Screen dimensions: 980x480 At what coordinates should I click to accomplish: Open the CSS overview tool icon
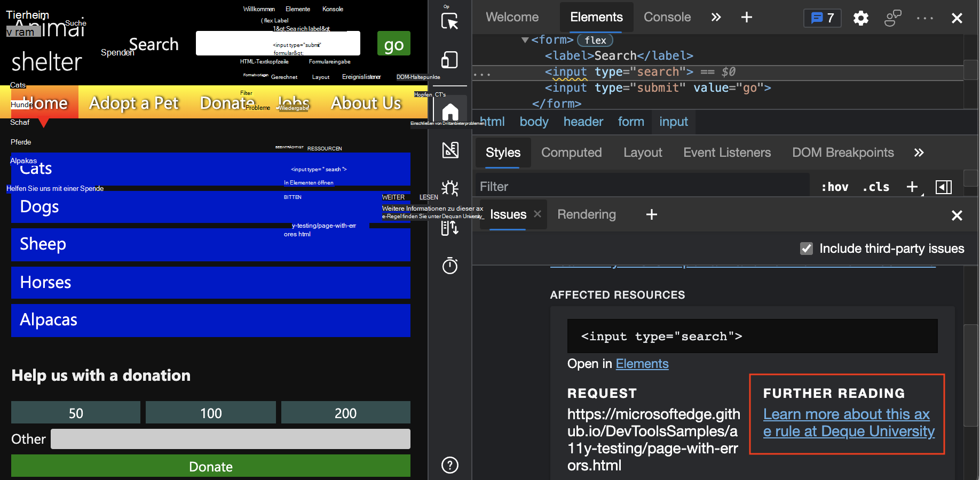click(450, 150)
